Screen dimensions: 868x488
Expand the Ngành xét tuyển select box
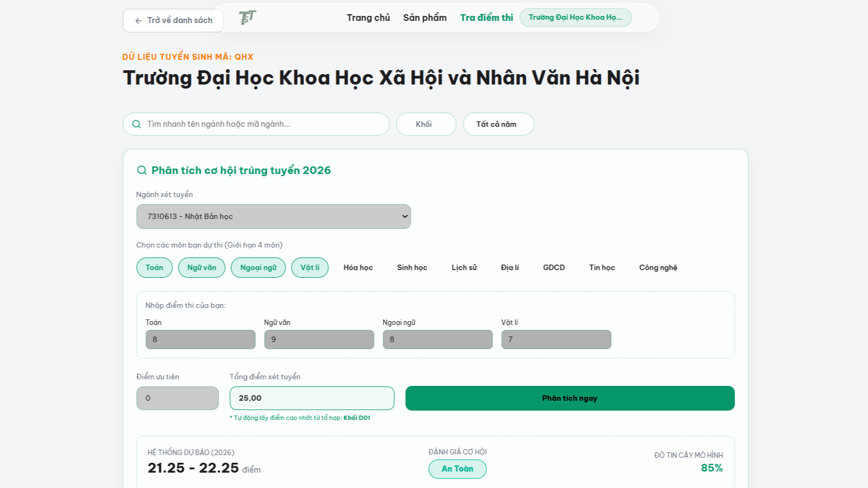273,216
